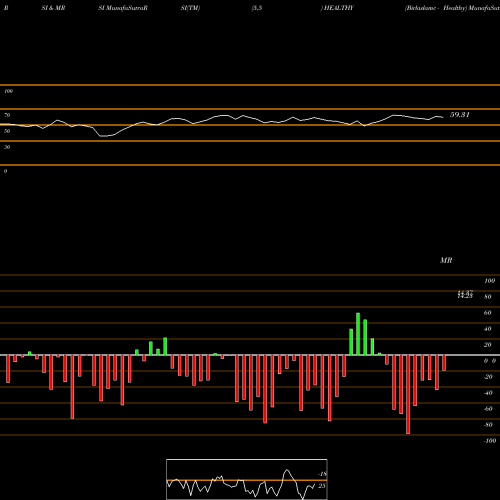Click the MR axis label -60
Viewport: 500px width, 500px height.
[488, 409]
